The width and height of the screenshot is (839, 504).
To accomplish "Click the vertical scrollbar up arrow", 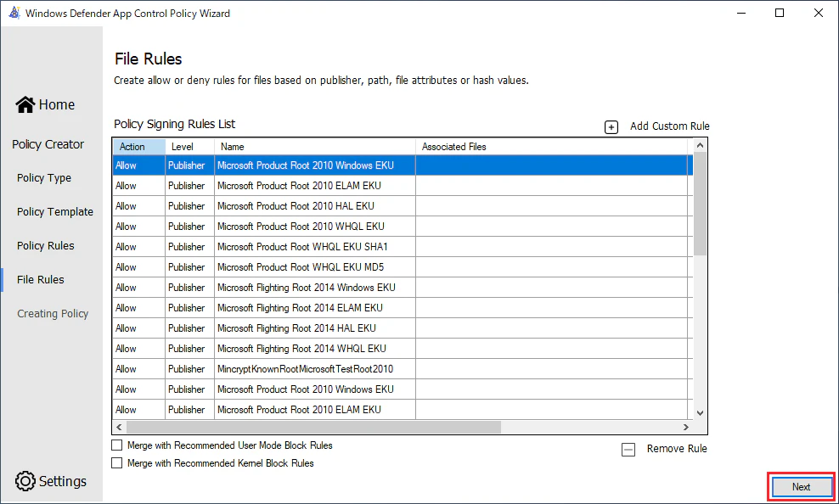I will pos(700,145).
